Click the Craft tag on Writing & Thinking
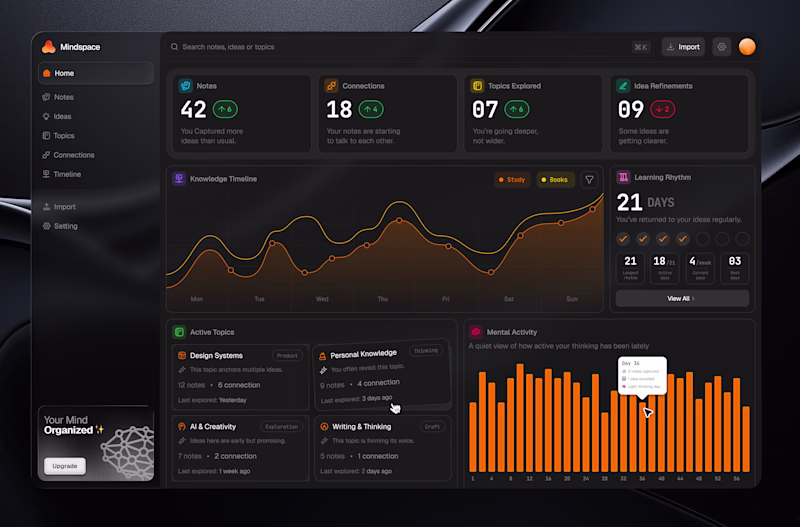 pos(433,426)
